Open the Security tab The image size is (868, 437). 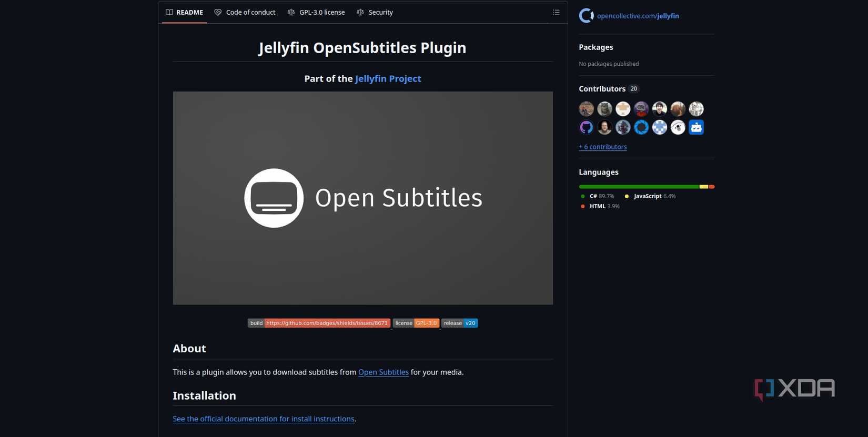375,13
